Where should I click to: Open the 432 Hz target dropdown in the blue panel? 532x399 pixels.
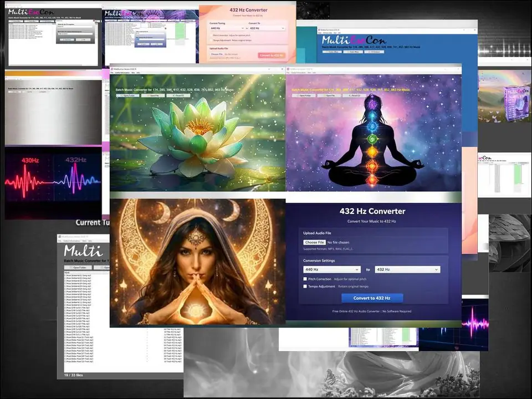(407, 269)
